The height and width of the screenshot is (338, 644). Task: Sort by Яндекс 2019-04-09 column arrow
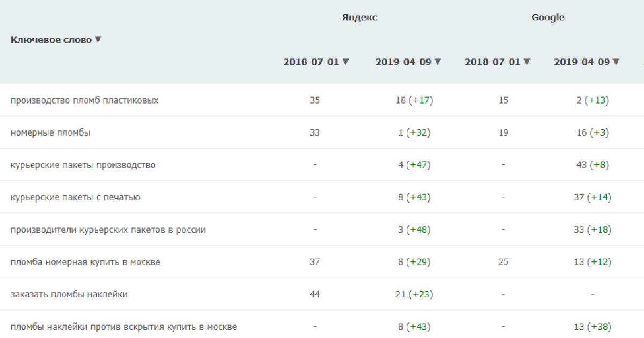click(x=438, y=62)
